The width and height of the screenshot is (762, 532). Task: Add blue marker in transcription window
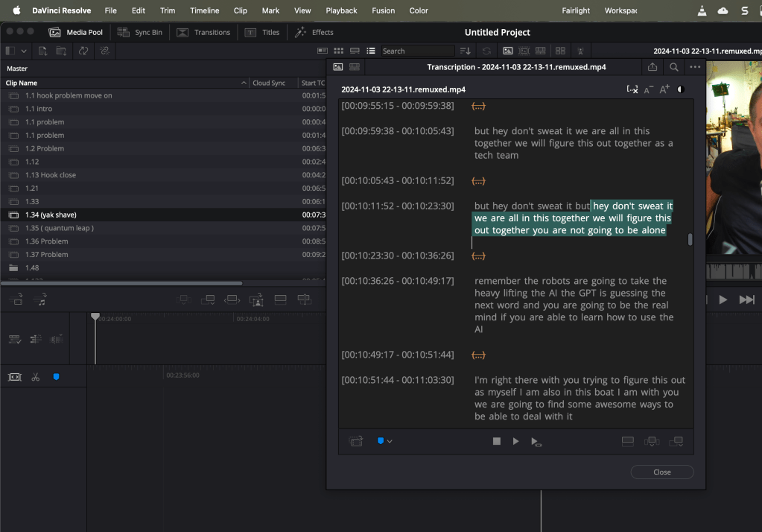click(381, 441)
